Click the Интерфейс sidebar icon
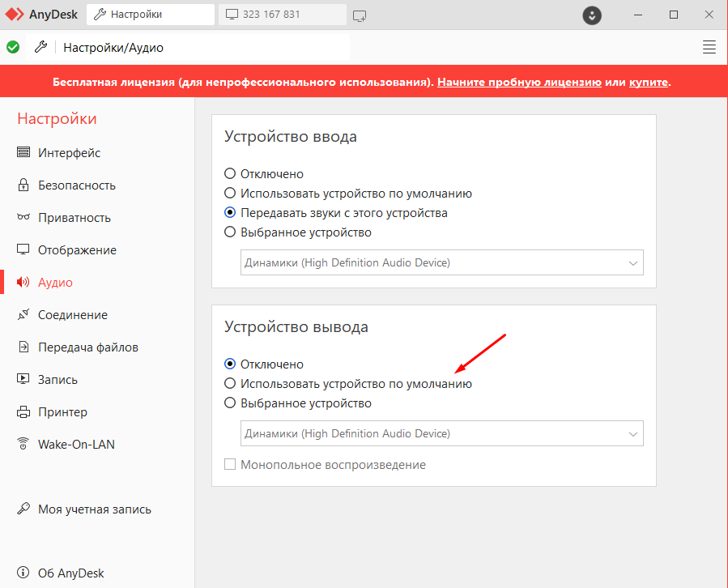This screenshot has height=588, width=728. coord(23,152)
